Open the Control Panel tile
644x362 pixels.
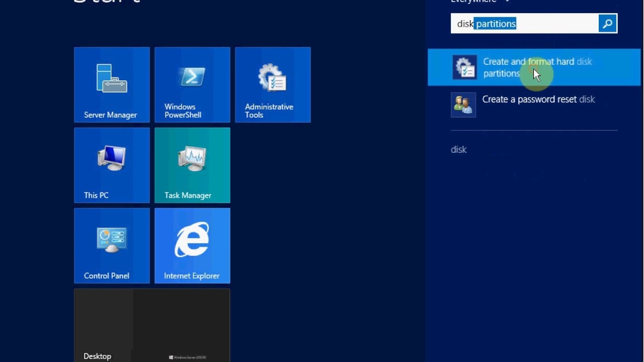(111, 245)
